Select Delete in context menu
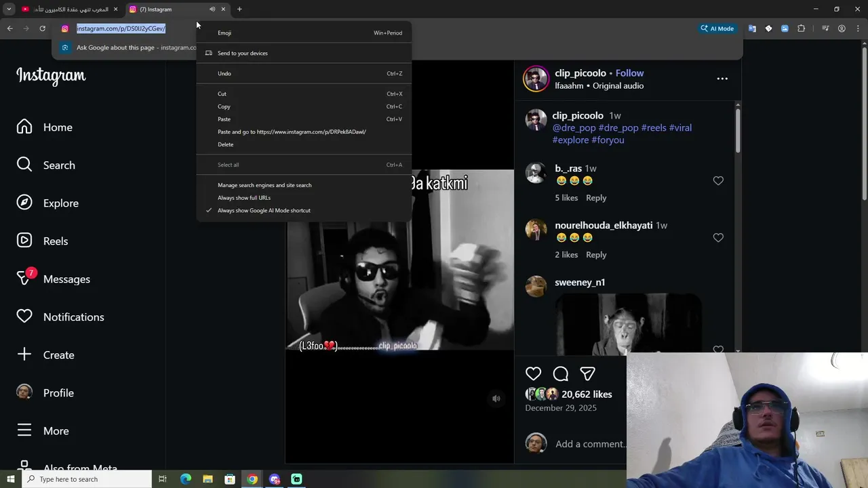 tap(304, 144)
